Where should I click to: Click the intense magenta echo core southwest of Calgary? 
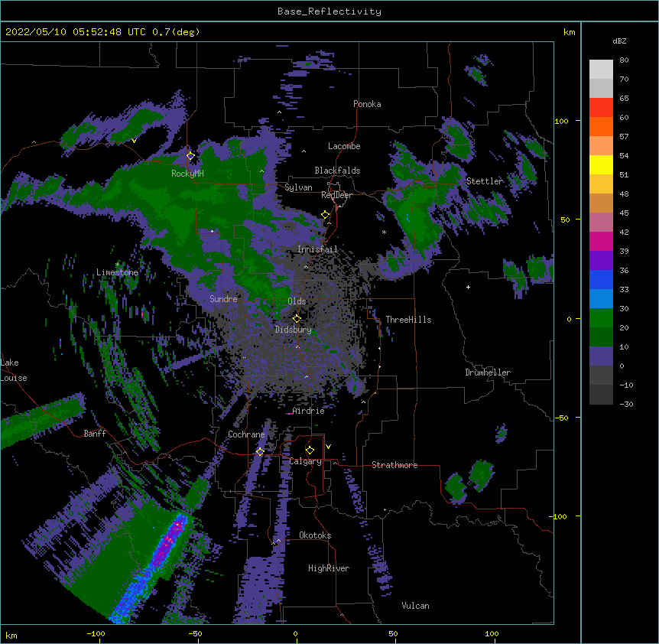pos(168,542)
